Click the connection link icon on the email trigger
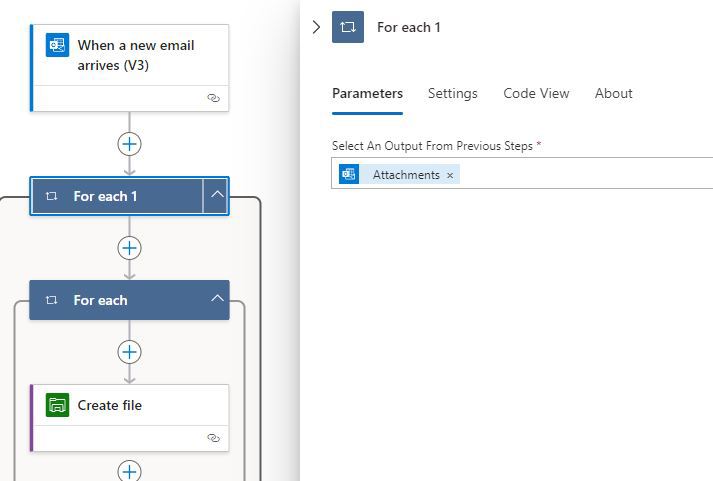The height and width of the screenshot is (481, 713). click(213, 98)
